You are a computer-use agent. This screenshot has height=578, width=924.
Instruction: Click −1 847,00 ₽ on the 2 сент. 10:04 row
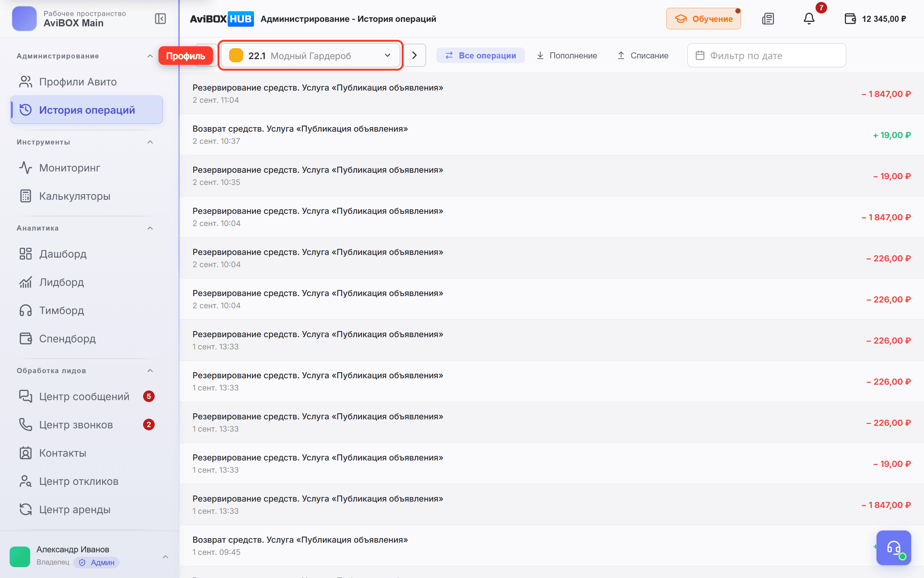click(x=886, y=217)
